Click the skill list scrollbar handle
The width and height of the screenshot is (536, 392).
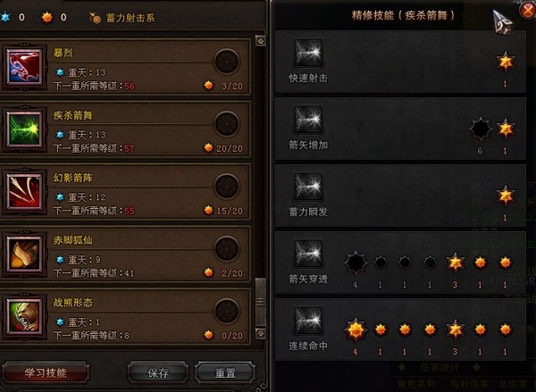click(x=261, y=302)
